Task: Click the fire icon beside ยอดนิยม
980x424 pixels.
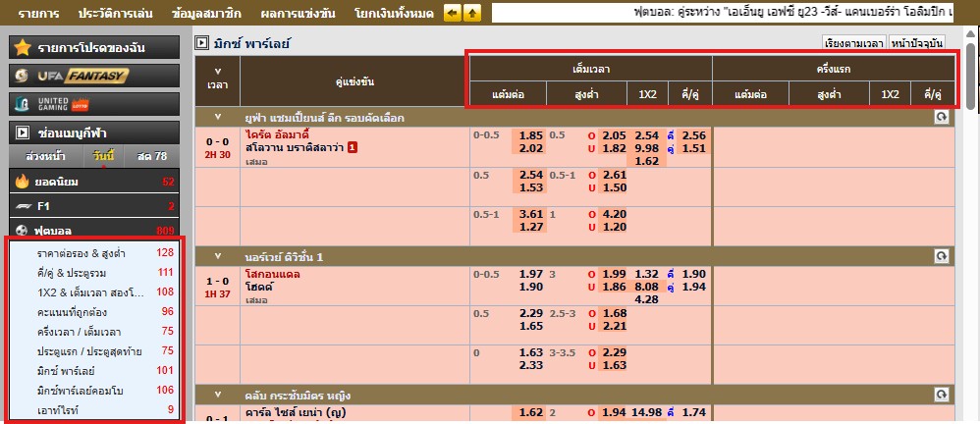Action: click(x=22, y=183)
